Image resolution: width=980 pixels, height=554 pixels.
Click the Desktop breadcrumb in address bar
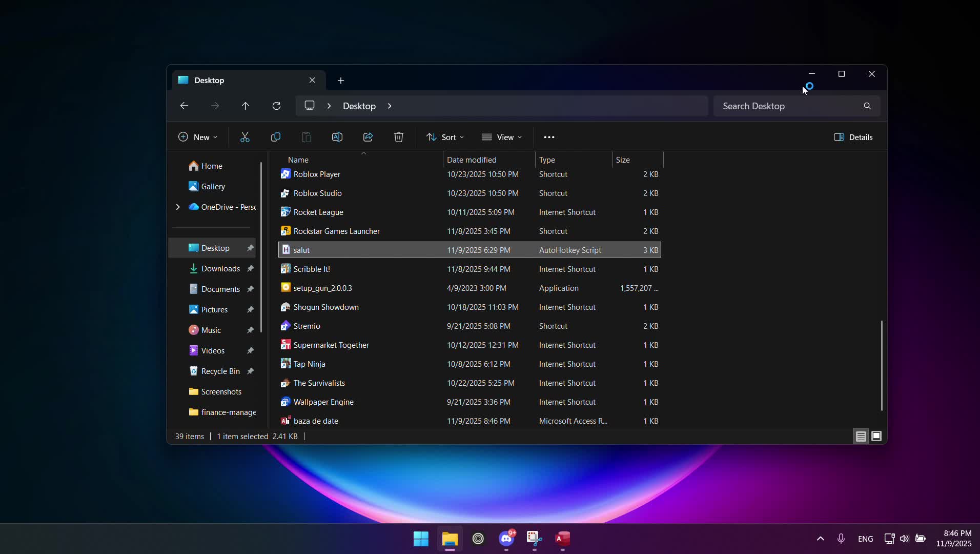tap(359, 106)
